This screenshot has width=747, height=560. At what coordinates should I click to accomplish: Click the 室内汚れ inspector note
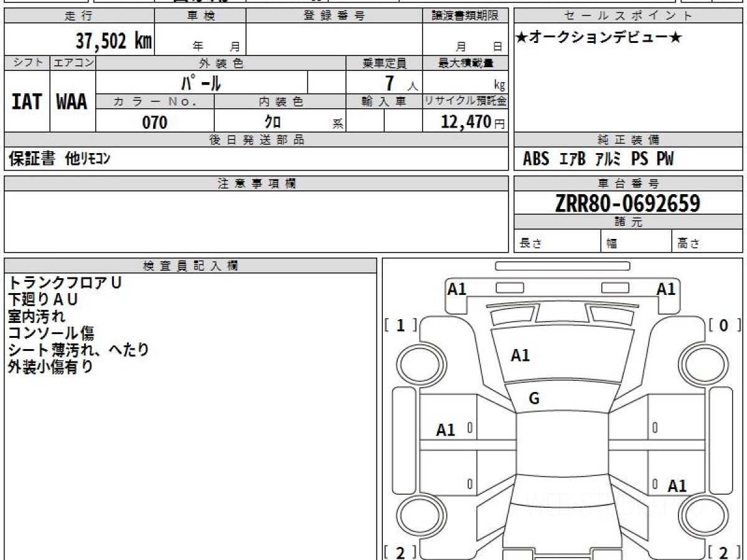[x=36, y=316]
